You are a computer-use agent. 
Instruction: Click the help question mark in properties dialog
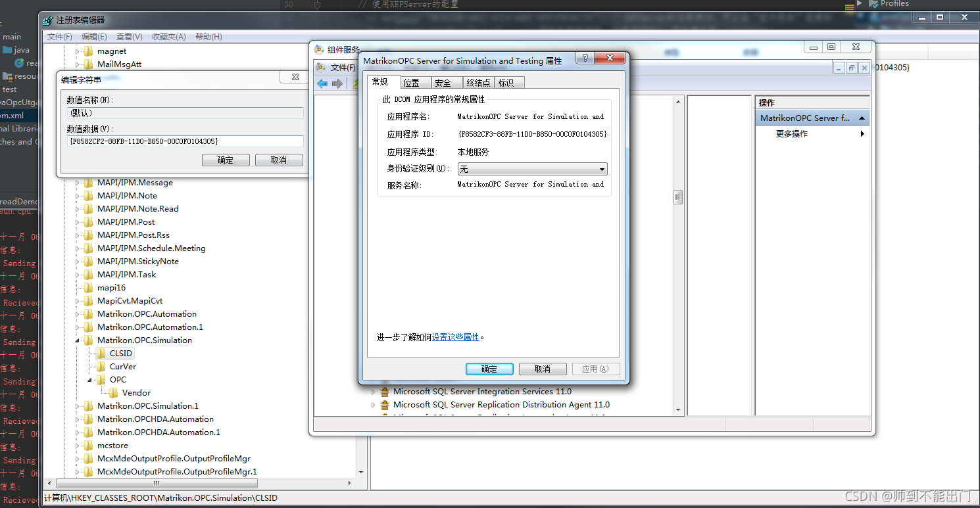[x=585, y=58]
